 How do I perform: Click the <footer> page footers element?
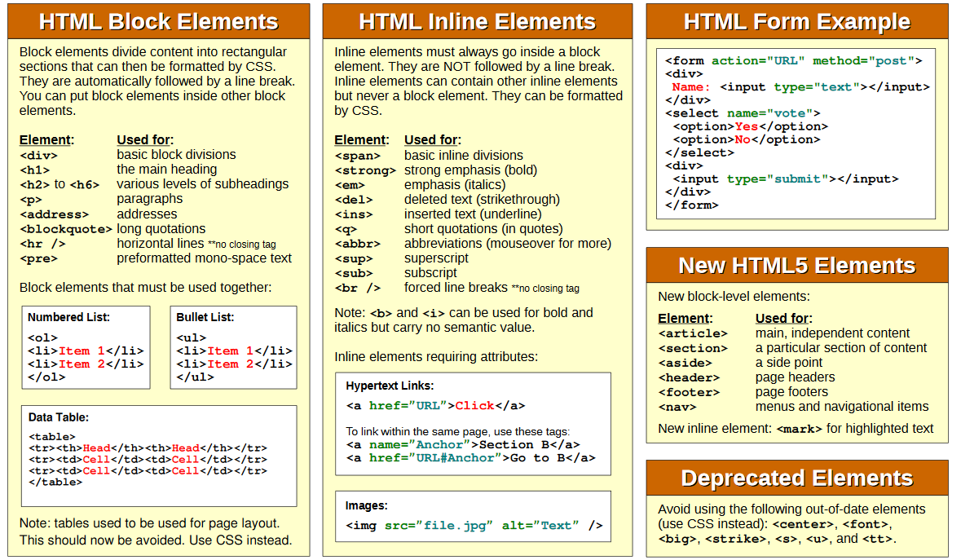click(x=689, y=392)
